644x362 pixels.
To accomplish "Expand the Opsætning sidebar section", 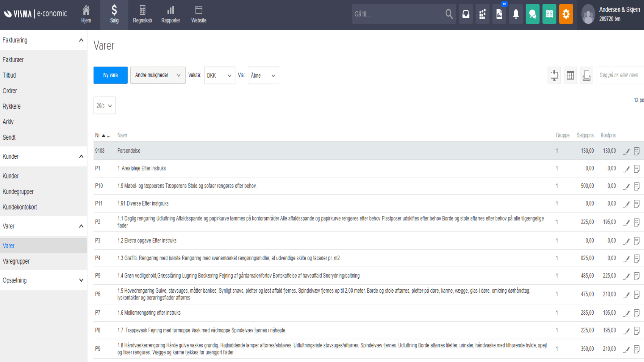I will tap(81, 280).
